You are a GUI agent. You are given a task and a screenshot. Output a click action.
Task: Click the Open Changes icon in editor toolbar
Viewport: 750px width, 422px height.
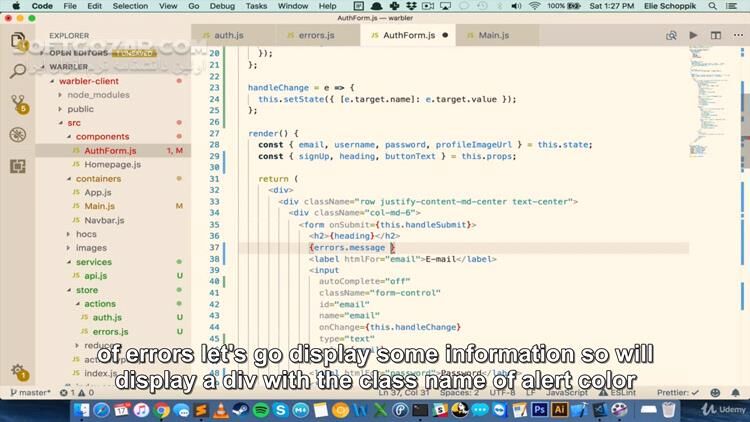click(x=672, y=35)
